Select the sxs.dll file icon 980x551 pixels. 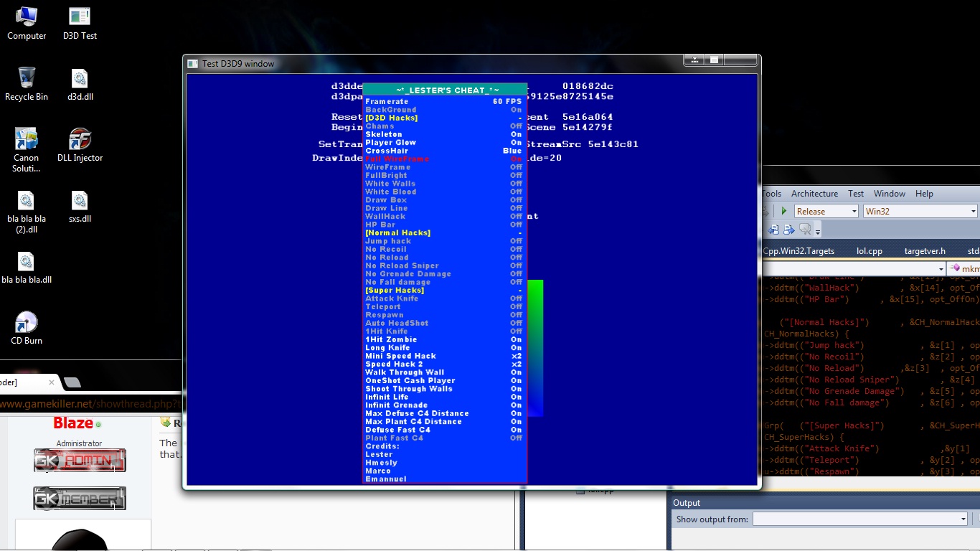80,202
